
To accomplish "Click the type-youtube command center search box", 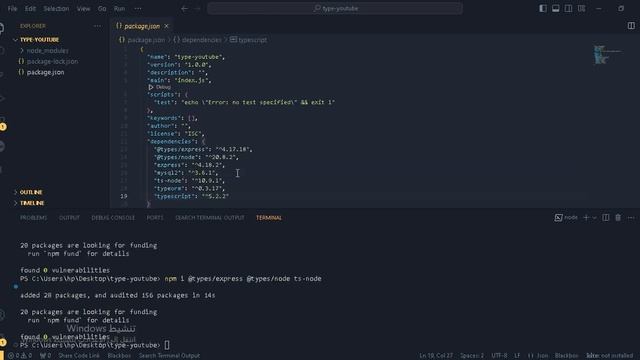I will click(x=335, y=9).
